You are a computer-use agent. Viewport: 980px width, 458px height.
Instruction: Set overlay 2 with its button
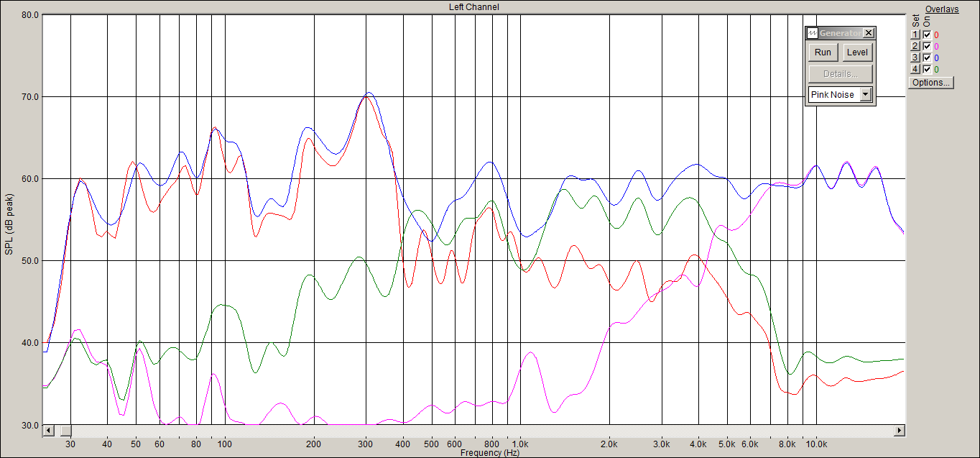click(915, 46)
